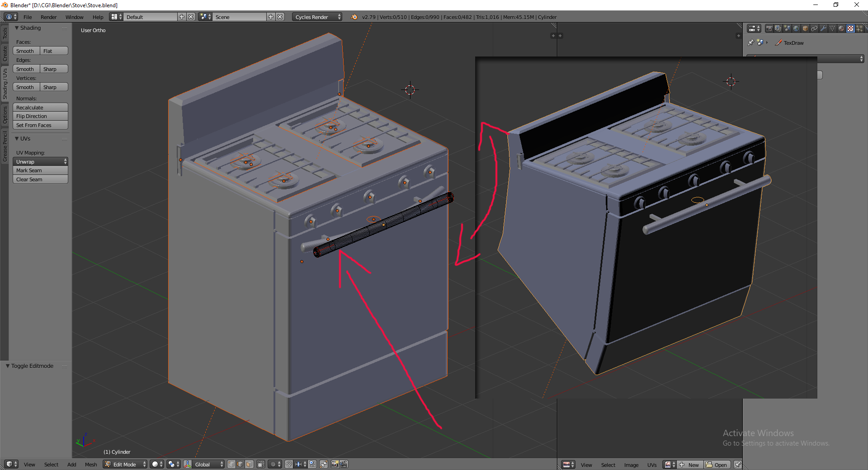Open the Mesh menu in 3D header
Image resolution: width=868 pixels, height=470 pixels.
tap(91, 465)
